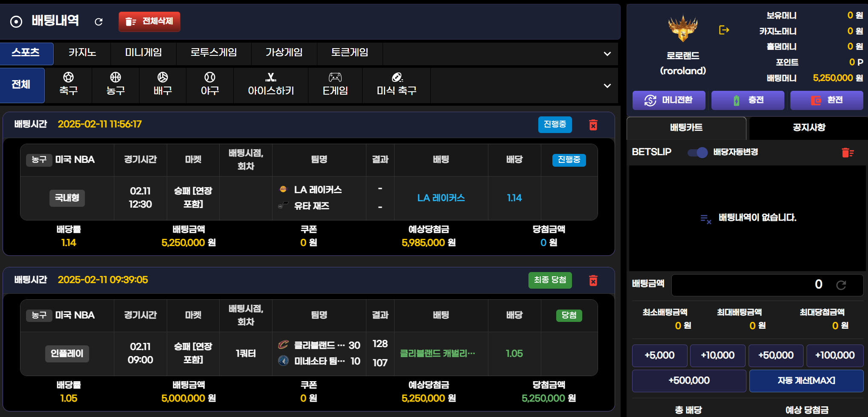
Task: Reset 배팅금액 with the circular arrow icon
Action: point(841,285)
